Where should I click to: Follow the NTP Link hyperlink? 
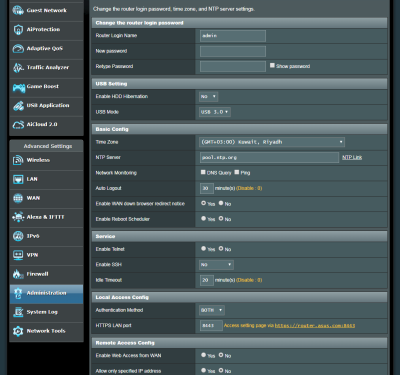(352, 157)
